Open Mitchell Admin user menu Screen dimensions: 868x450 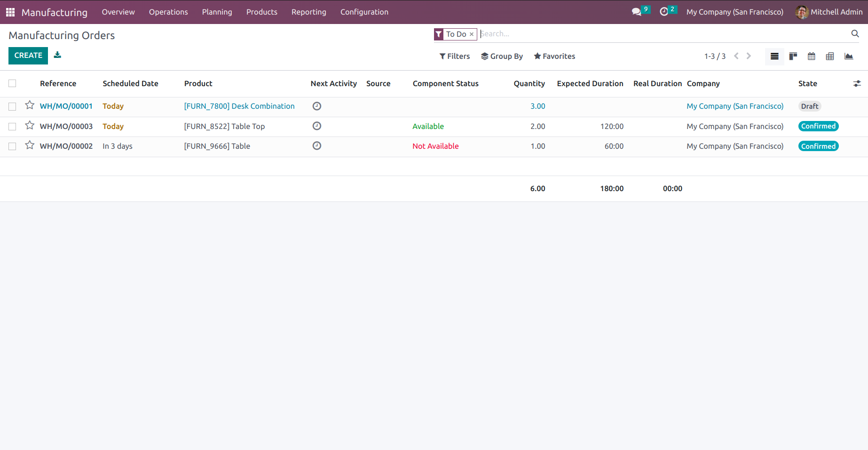[x=829, y=12]
